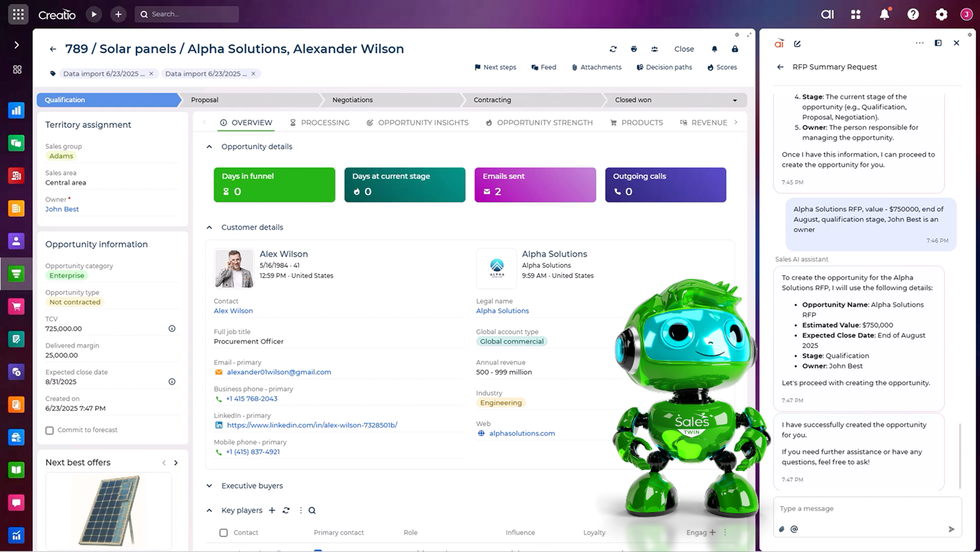
Task: Open the PRODUCTS tab
Action: (642, 123)
